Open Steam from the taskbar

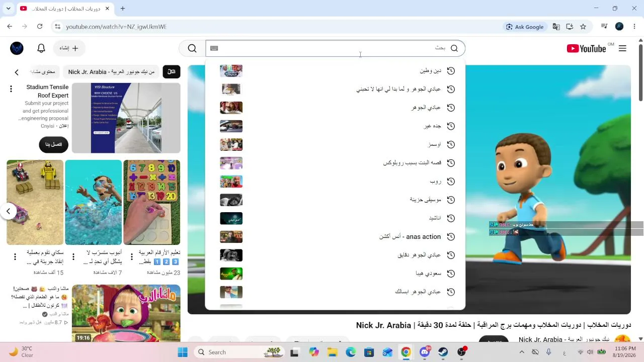coord(443,352)
